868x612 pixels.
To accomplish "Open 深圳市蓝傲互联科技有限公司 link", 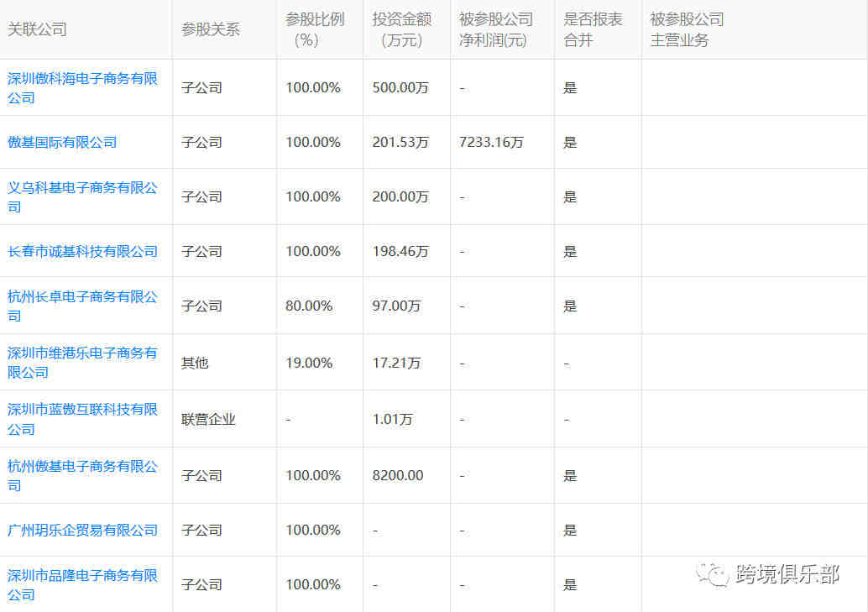I will click(x=82, y=419).
